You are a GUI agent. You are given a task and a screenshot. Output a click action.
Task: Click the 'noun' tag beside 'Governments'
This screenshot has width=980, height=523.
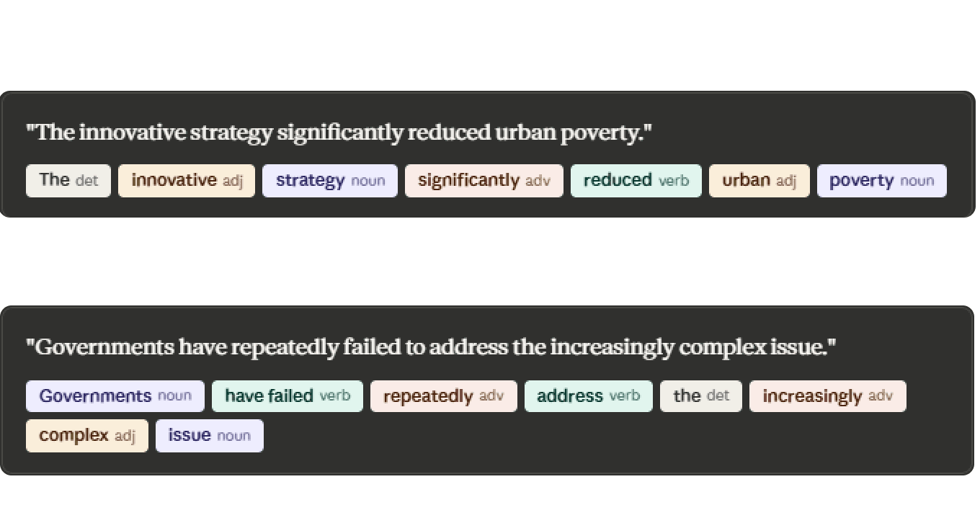tap(175, 396)
